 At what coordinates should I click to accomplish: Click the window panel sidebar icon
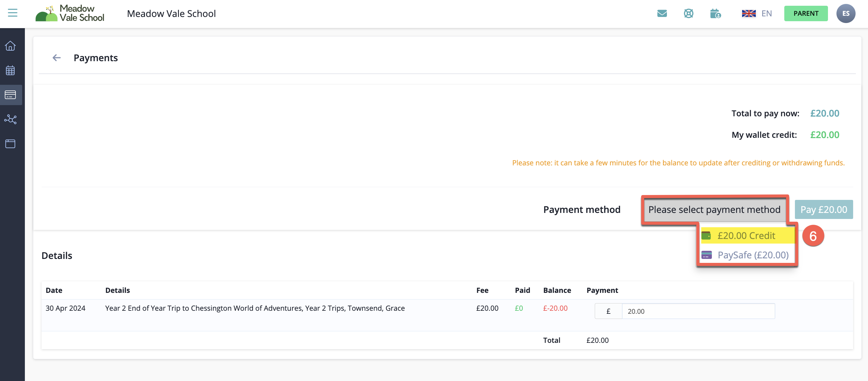click(10, 144)
